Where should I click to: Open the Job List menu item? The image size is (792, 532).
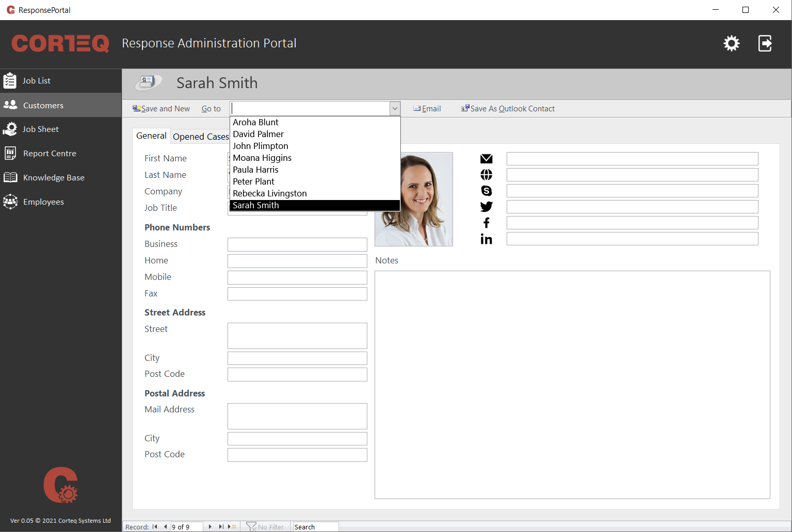61,81
